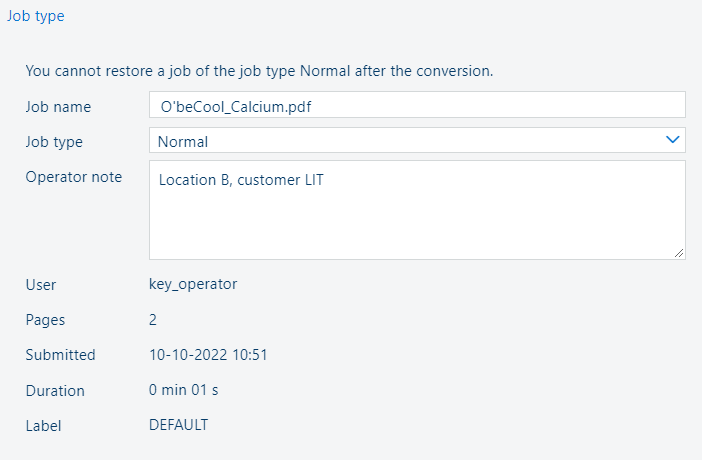This screenshot has width=702, height=460.
Task: Click the Operator note label
Action: coord(73,177)
